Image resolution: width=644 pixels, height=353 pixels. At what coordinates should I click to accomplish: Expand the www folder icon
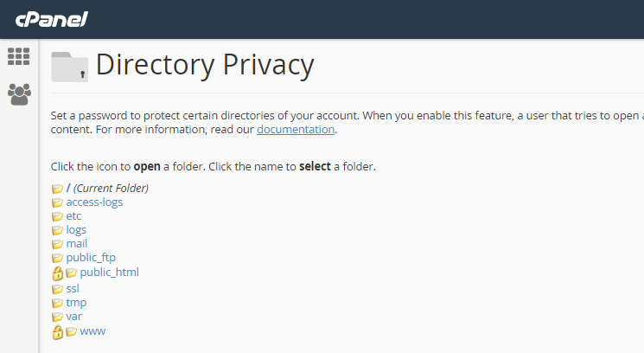71,331
